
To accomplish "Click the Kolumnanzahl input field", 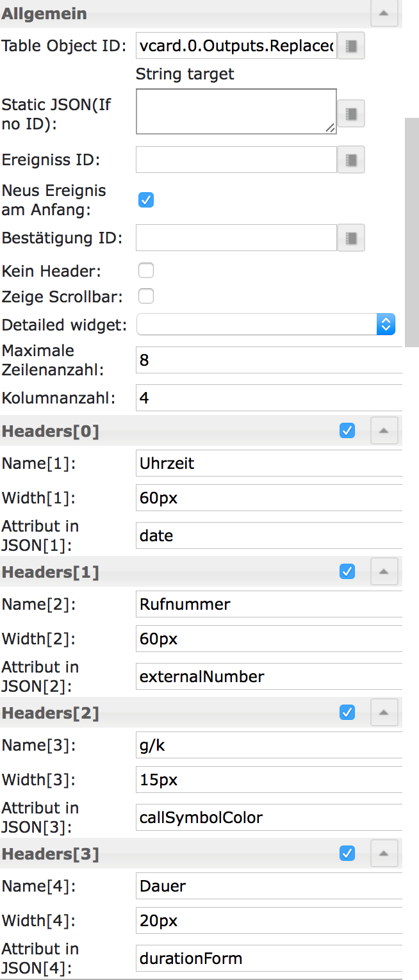I will [x=269, y=398].
